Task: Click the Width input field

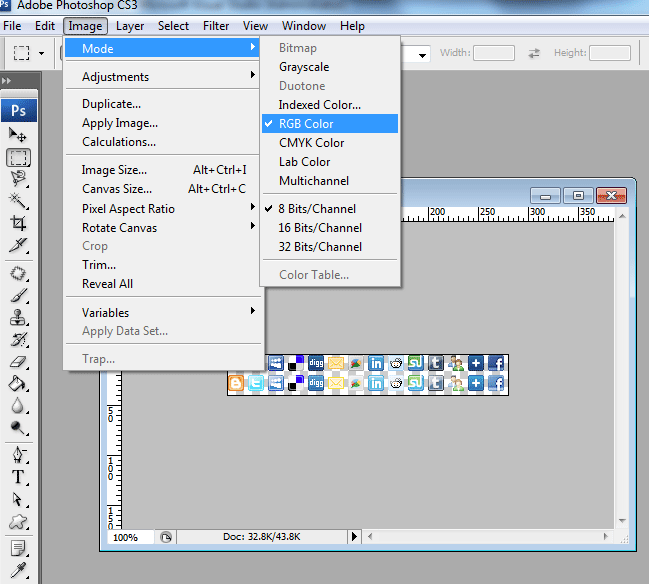Action: coord(494,53)
